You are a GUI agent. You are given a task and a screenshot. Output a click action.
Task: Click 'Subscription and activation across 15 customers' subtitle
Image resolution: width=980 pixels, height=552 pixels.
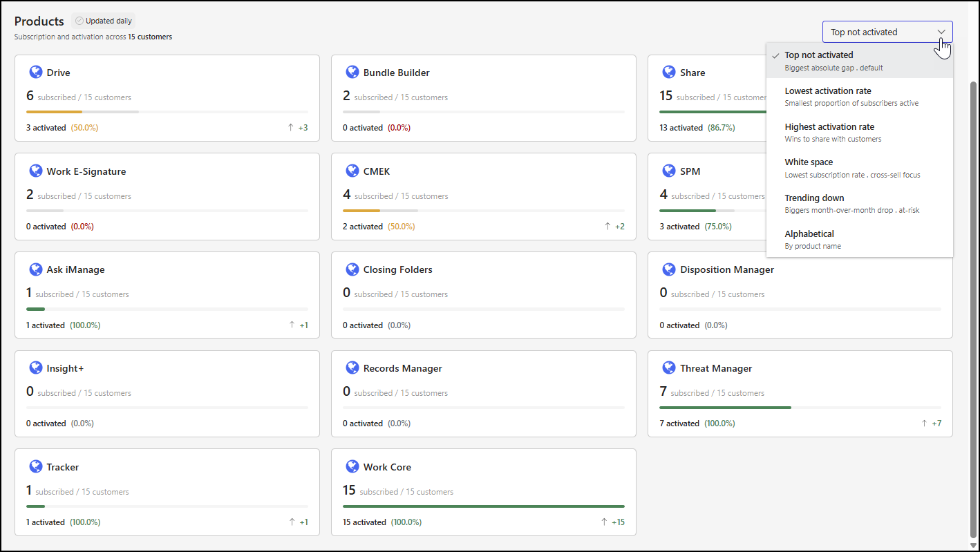pyautogui.click(x=93, y=37)
